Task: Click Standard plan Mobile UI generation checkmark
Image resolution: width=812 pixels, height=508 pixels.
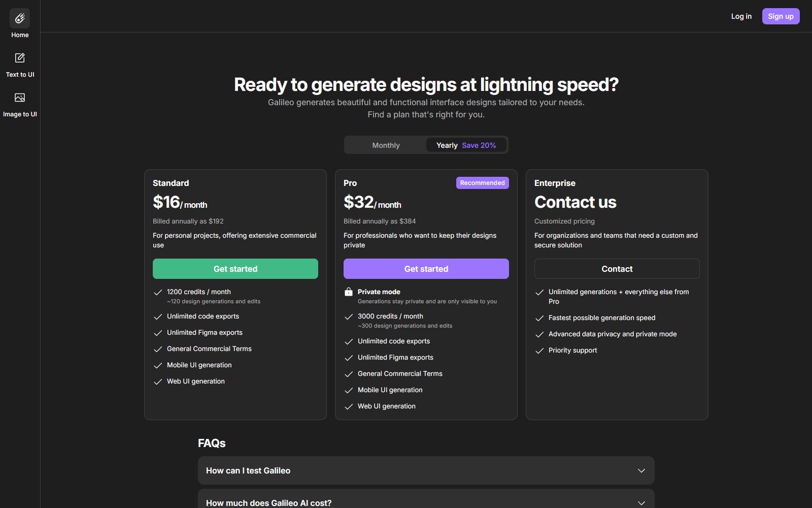Action: (158, 366)
